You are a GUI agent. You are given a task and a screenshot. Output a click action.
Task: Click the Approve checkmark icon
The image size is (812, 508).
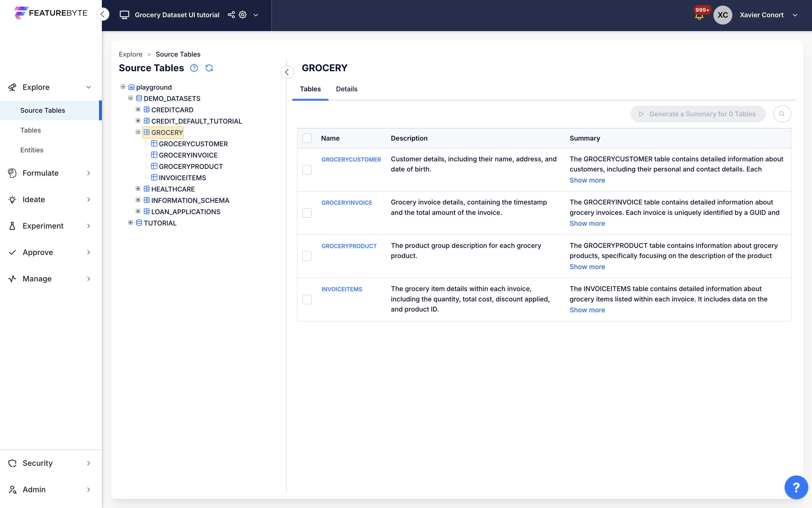click(x=12, y=252)
